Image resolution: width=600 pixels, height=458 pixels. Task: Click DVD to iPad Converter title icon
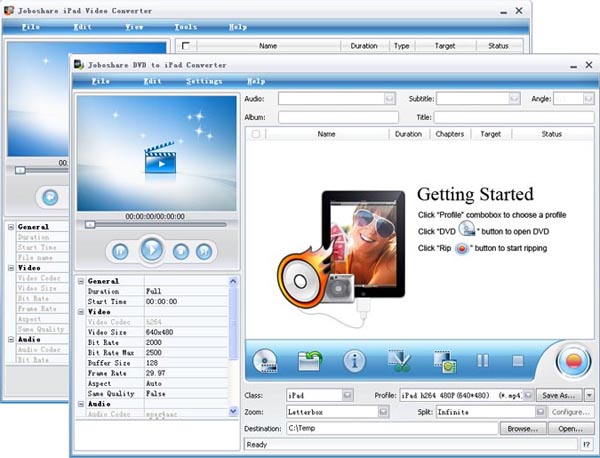pyautogui.click(x=79, y=65)
